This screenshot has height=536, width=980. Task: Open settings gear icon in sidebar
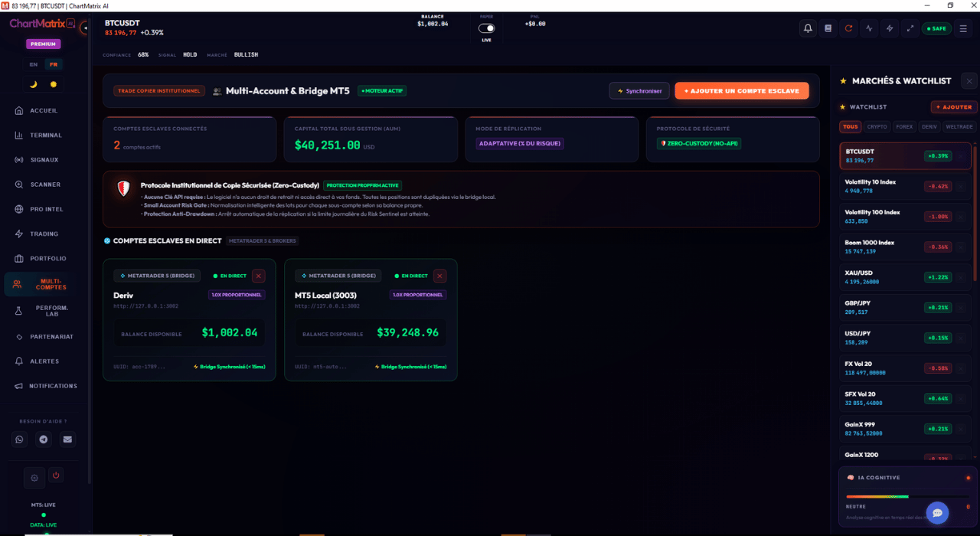tap(34, 478)
